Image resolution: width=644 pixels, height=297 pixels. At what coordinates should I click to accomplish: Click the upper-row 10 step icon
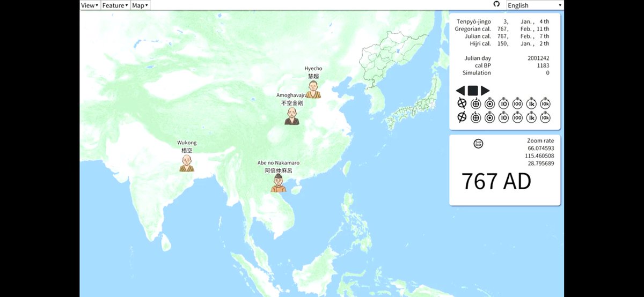pos(503,103)
